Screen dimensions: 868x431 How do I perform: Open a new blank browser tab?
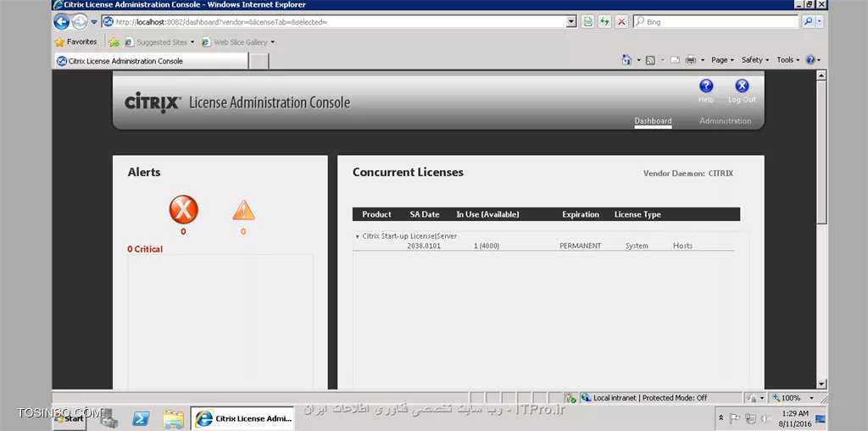tap(259, 62)
